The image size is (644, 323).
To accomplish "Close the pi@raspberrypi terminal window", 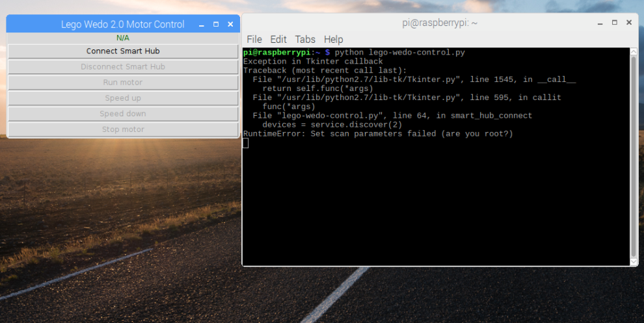I will [629, 23].
